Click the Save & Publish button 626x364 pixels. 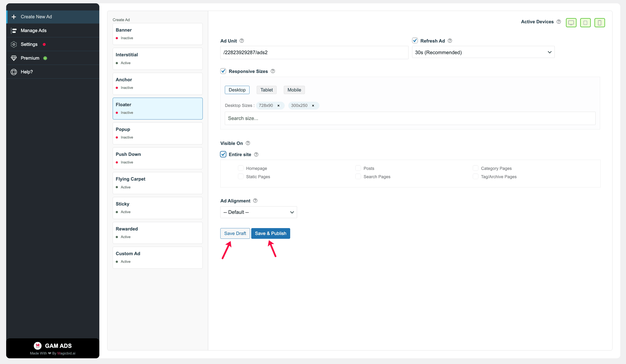click(270, 233)
